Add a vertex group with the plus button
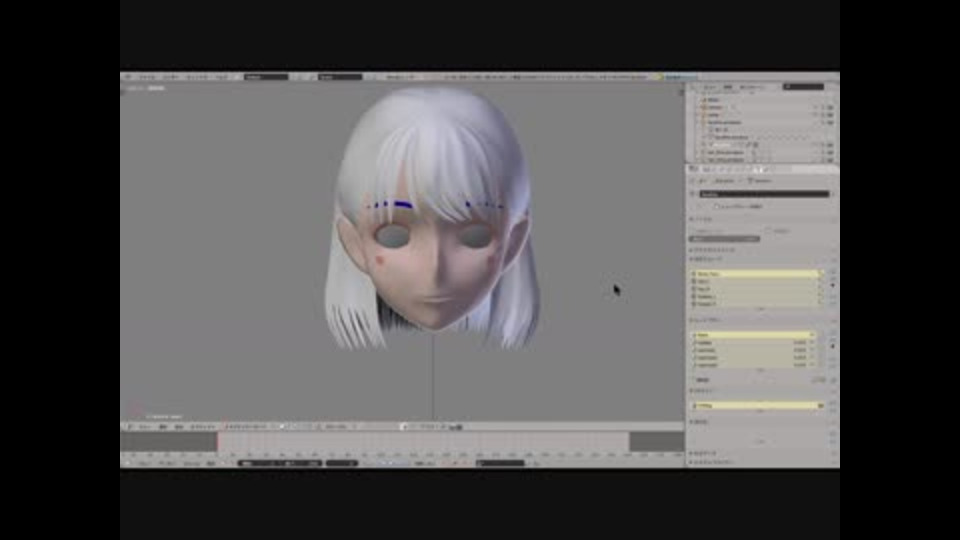The width and height of the screenshot is (960, 540). point(833,272)
